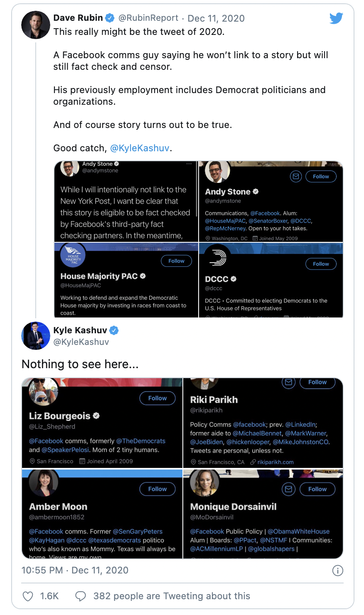Viewport: 364px width, 615px height.
Task: Open the @KyleKashuv mention link
Action: coord(140,148)
